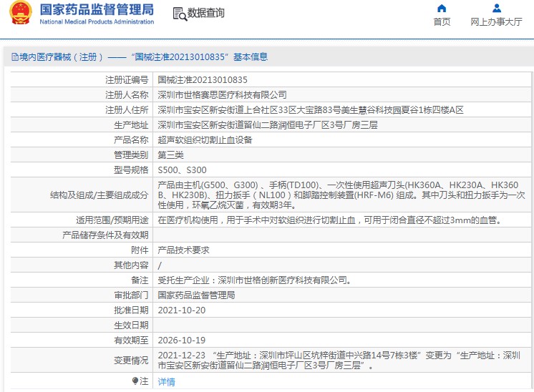Click the 生产地址 value row

tap(268, 125)
